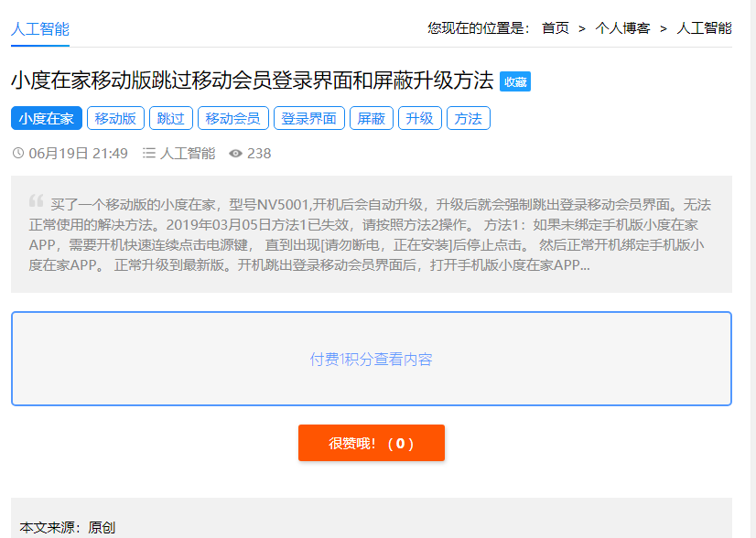Screen dimensions: 756x538
Task: Click the 本文来源：原创 text
Action: pyautogui.click(x=68, y=527)
